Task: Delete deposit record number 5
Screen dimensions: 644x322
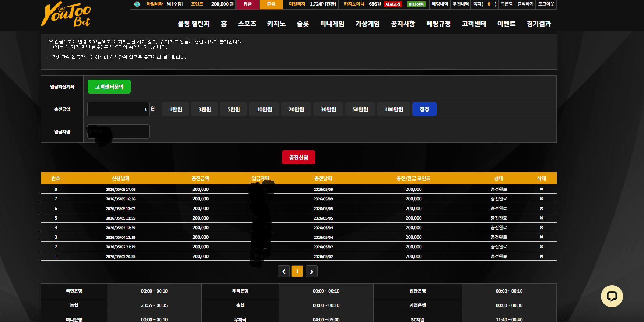Action: click(541, 218)
